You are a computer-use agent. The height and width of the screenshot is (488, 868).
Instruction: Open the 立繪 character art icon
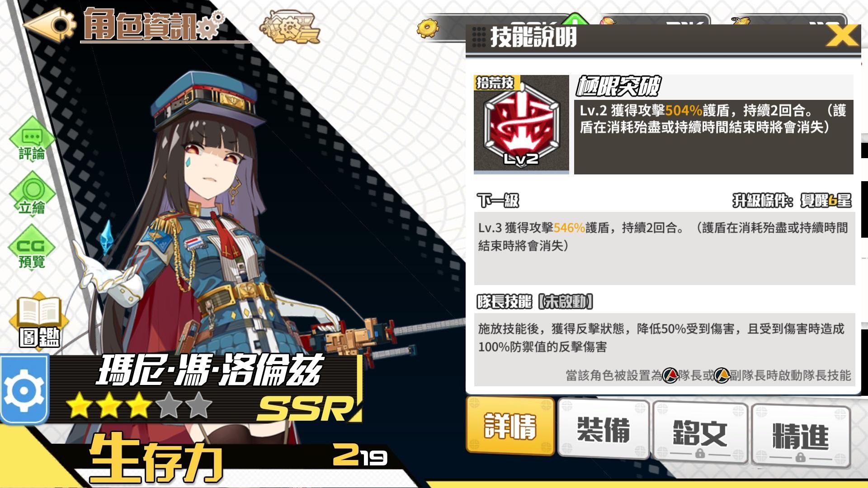point(32,194)
